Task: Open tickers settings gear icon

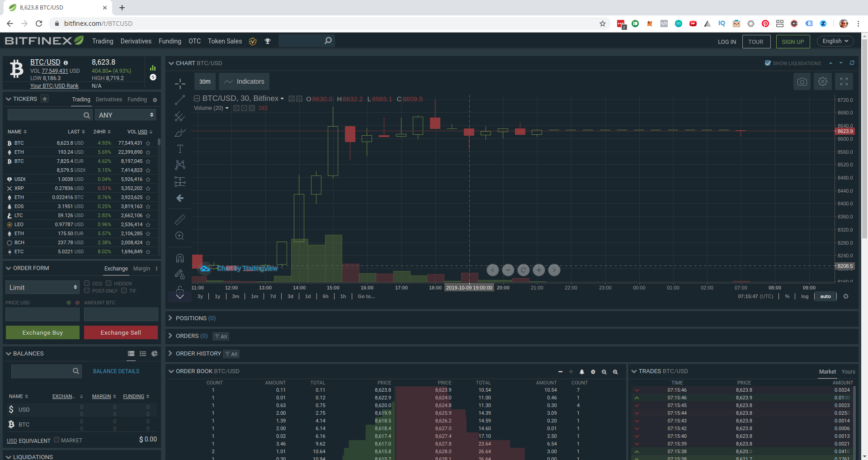Action: point(155,100)
